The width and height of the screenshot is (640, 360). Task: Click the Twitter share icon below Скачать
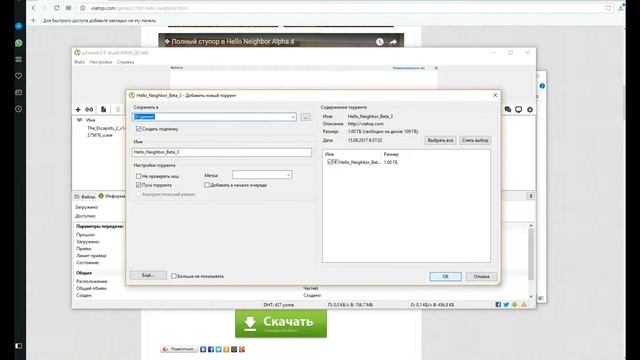(218, 349)
